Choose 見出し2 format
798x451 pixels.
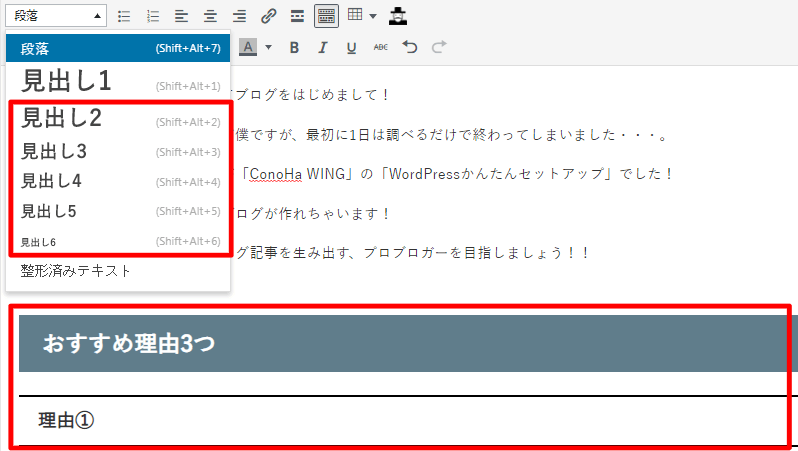tap(118, 118)
